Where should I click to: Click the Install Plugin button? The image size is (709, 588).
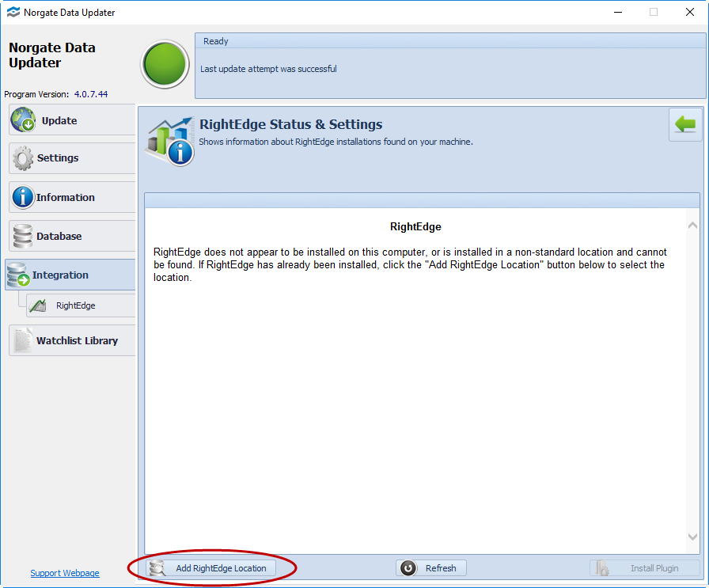[x=644, y=568]
